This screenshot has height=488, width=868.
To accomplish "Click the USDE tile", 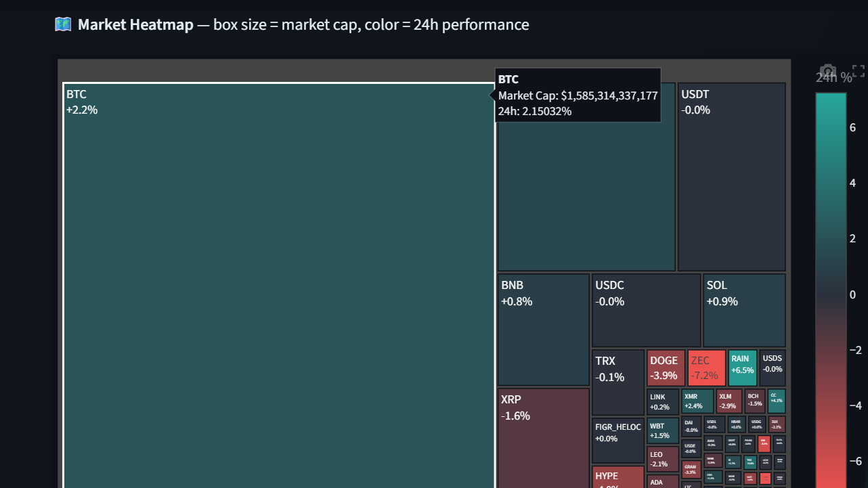I will [x=691, y=447].
